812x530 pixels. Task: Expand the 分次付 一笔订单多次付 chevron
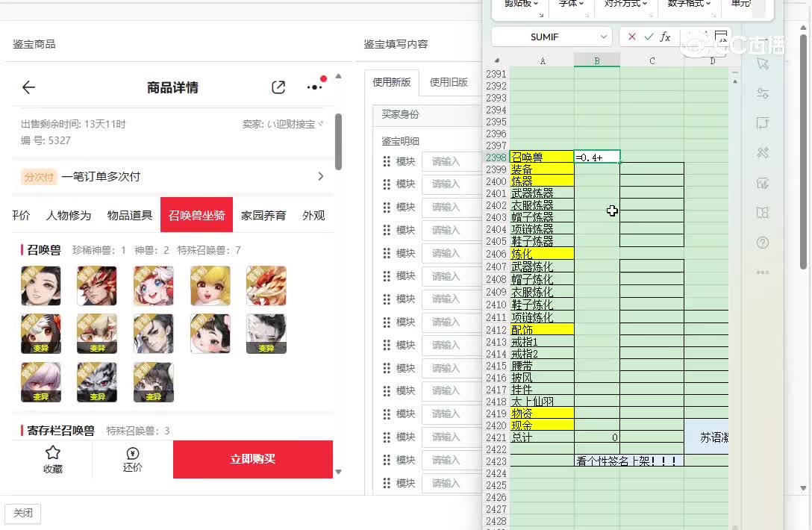pyautogui.click(x=321, y=176)
